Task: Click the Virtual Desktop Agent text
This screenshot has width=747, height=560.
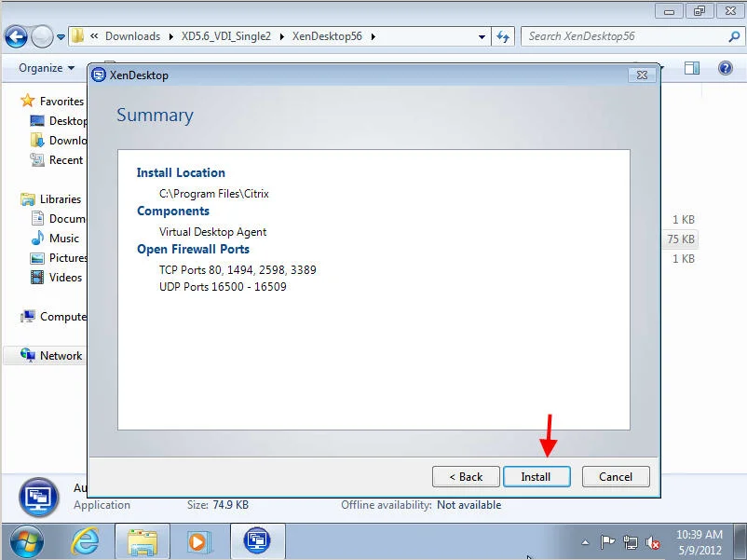Action: [x=212, y=232]
